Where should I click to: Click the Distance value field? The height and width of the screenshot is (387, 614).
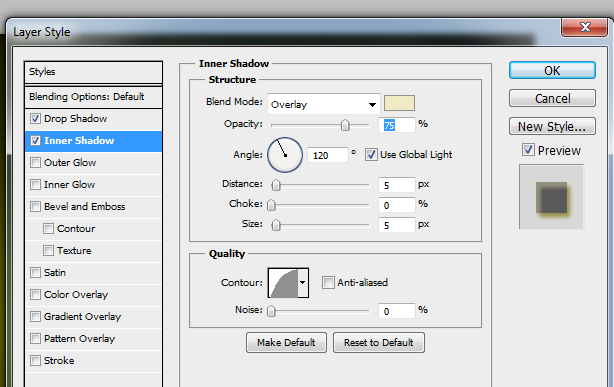397,185
